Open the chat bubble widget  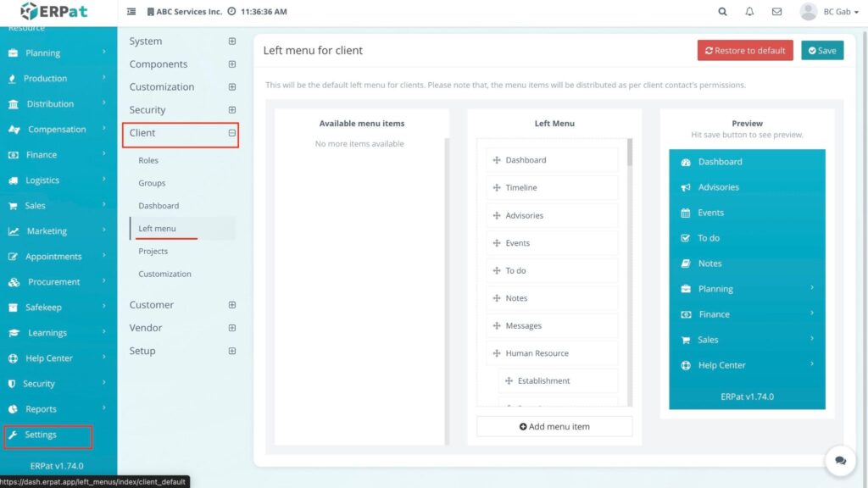click(x=840, y=460)
